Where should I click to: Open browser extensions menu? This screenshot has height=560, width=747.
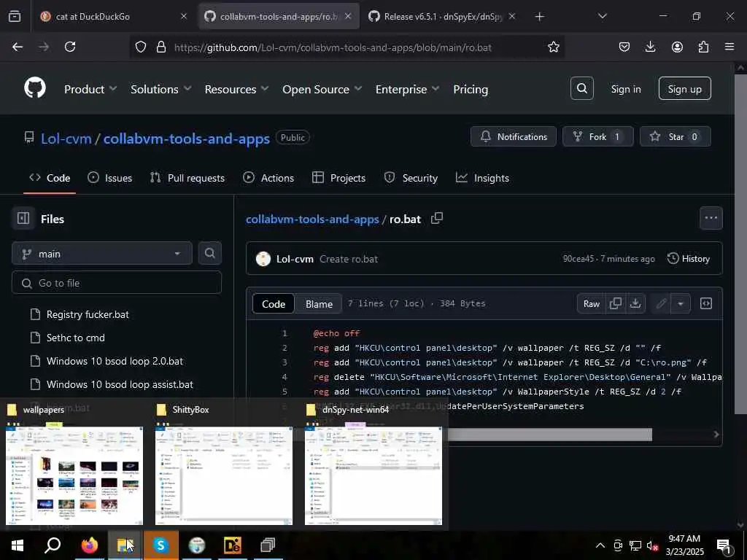703,47
